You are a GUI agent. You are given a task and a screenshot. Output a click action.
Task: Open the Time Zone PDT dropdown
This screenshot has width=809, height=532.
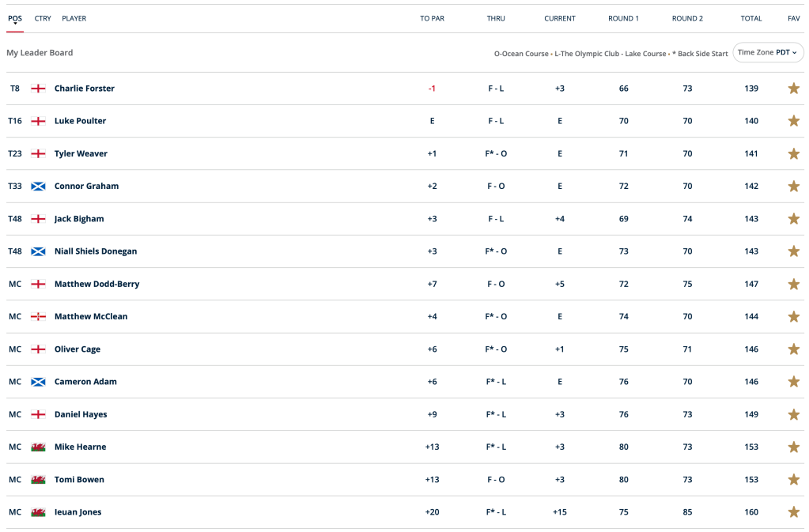point(768,52)
